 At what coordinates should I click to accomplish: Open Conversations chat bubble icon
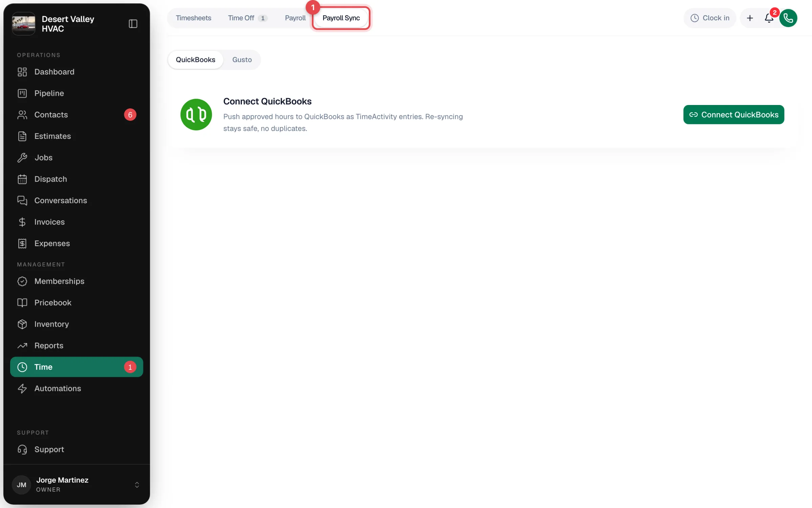[22, 200]
